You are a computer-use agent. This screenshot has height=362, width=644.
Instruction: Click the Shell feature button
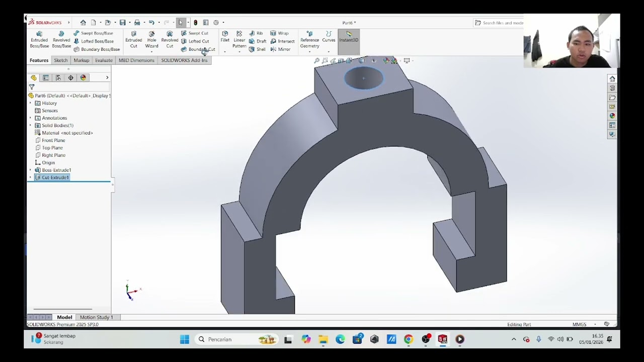coord(257,49)
